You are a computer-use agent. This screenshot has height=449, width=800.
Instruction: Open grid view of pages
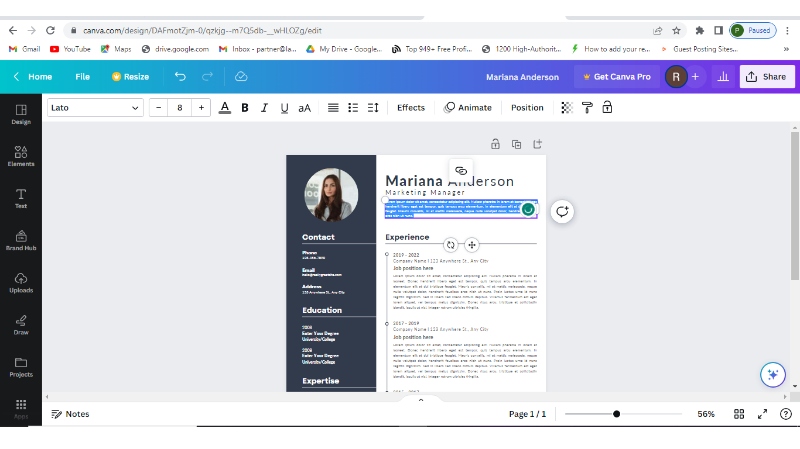[739, 414]
